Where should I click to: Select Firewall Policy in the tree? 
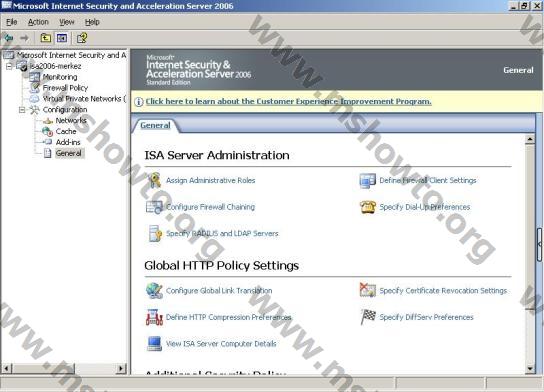click(x=65, y=88)
